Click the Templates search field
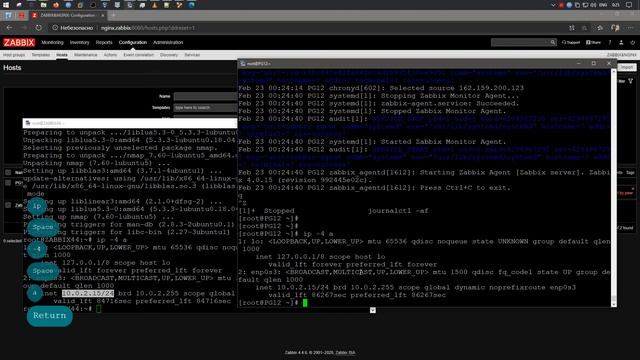The width and height of the screenshot is (640, 360). (205, 108)
